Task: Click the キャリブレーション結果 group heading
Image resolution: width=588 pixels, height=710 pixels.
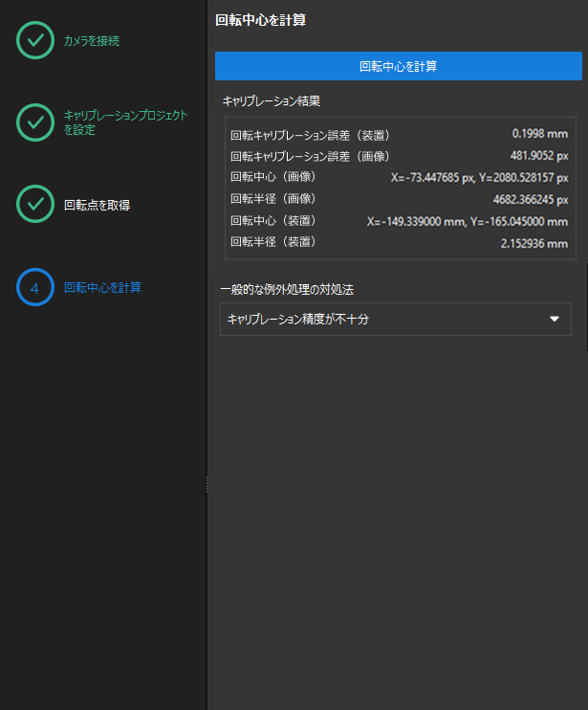Action: click(x=272, y=101)
